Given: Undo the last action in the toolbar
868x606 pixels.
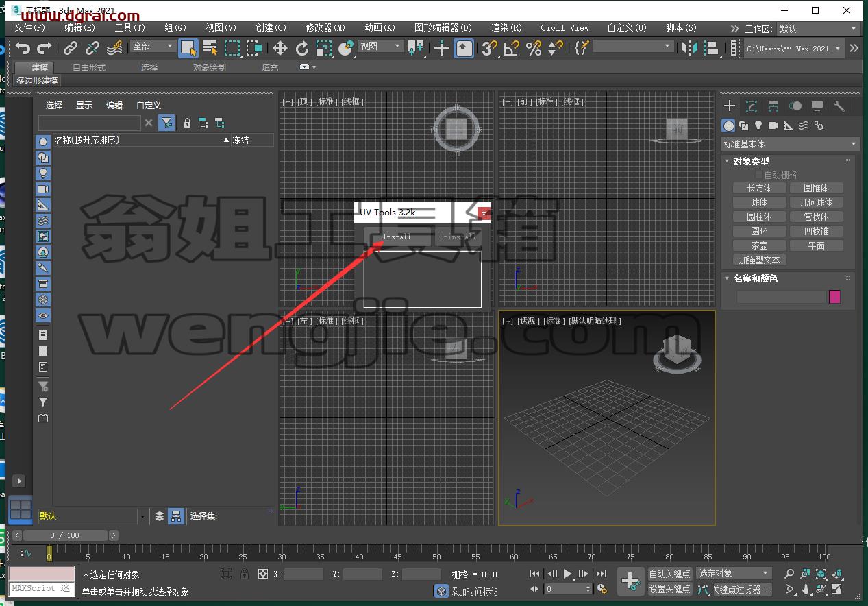Looking at the screenshot, I should click(23, 48).
